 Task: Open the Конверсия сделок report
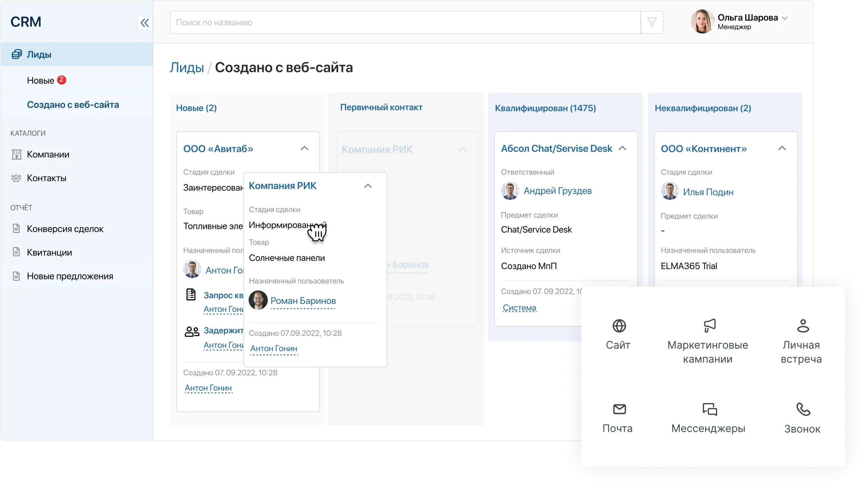65,229
